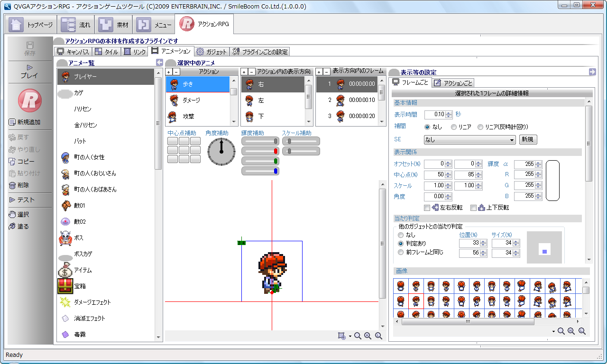This screenshot has width=607, height=364.
Task: Open the dropdown arrow under the 画像 palette
Action: [x=553, y=332]
